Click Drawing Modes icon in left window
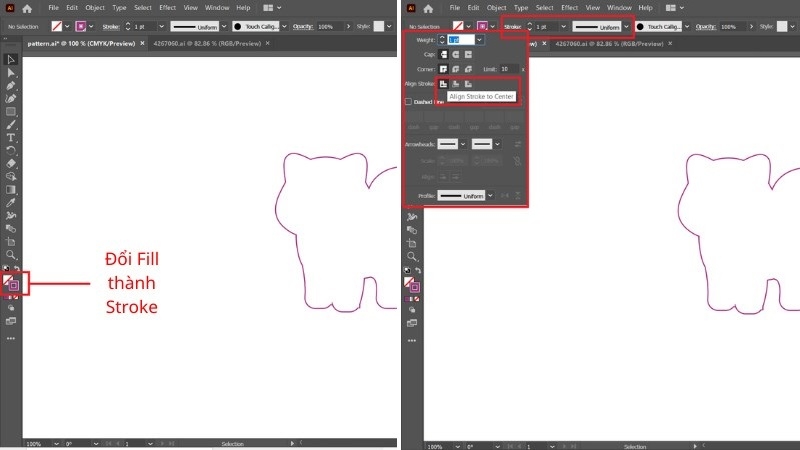Viewport: 800px width, 450px height. [x=11, y=308]
